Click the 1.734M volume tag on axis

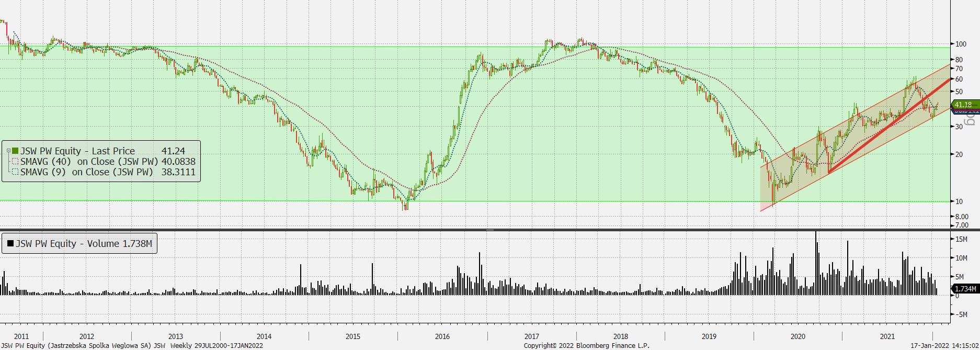coord(965,289)
